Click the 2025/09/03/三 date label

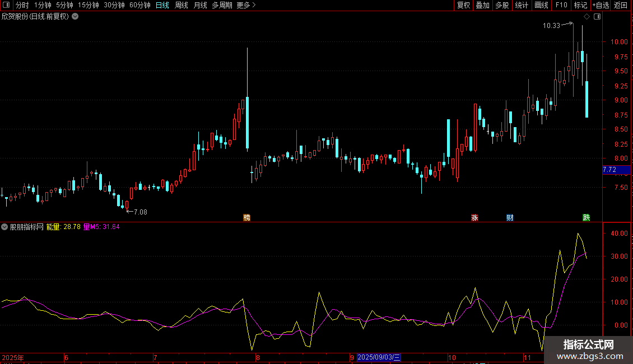click(x=379, y=357)
